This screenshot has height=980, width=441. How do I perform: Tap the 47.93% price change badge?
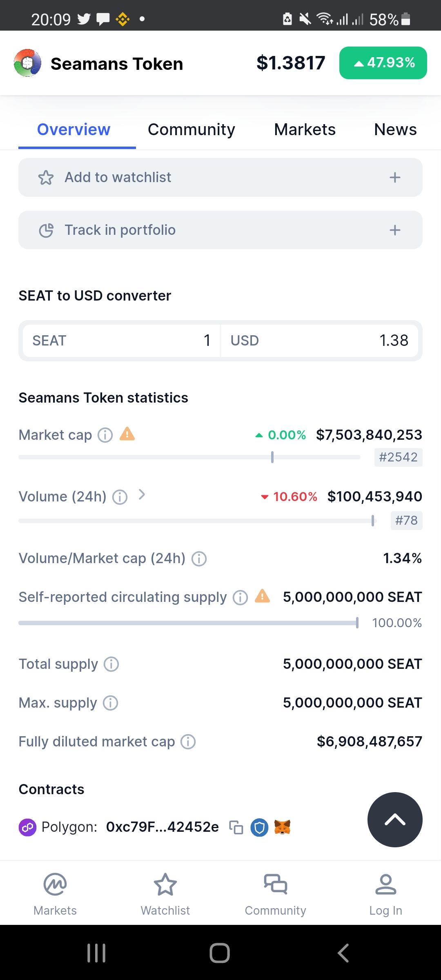pos(383,63)
